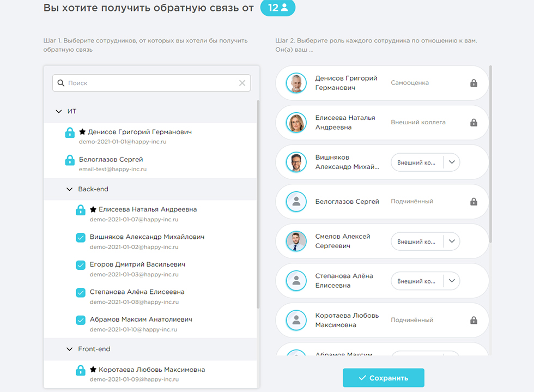The height and width of the screenshot is (392, 534).
Task: Click star icon next to Елисеева Наталья Андреевна
Action: coord(93,209)
